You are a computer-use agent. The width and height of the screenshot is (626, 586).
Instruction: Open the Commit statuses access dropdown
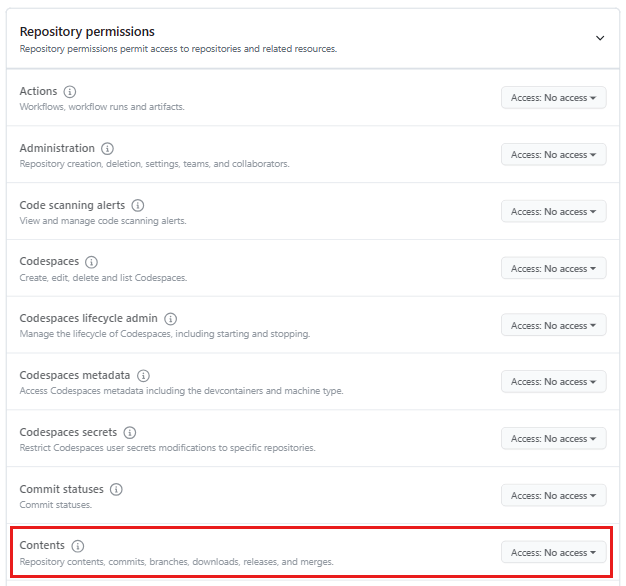553,496
